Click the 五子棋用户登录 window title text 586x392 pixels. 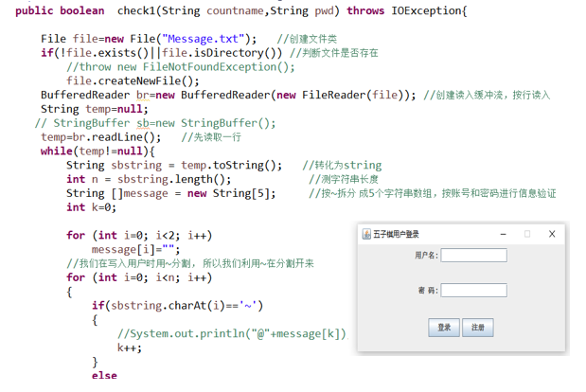[x=396, y=234]
